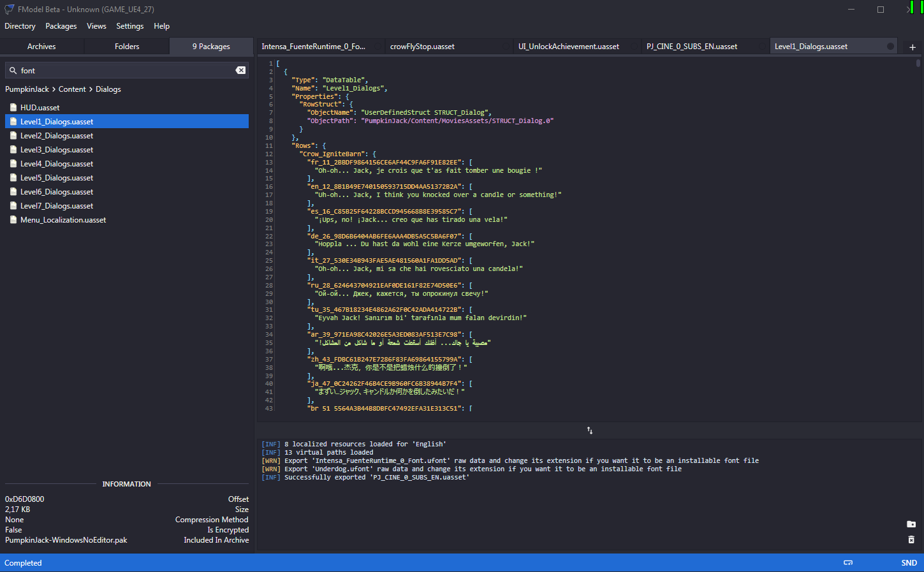Open the Settings menu
Screen dimensions: 924x572
129,26
